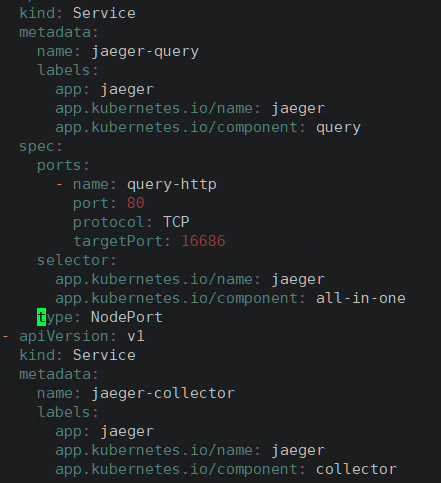Click the second kind Service value

point(104,355)
